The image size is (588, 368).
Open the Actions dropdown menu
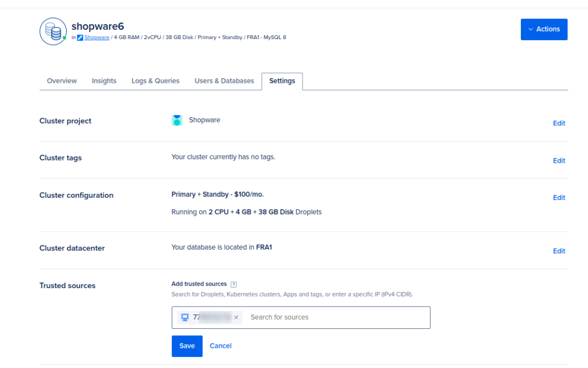(x=544, y=29)
